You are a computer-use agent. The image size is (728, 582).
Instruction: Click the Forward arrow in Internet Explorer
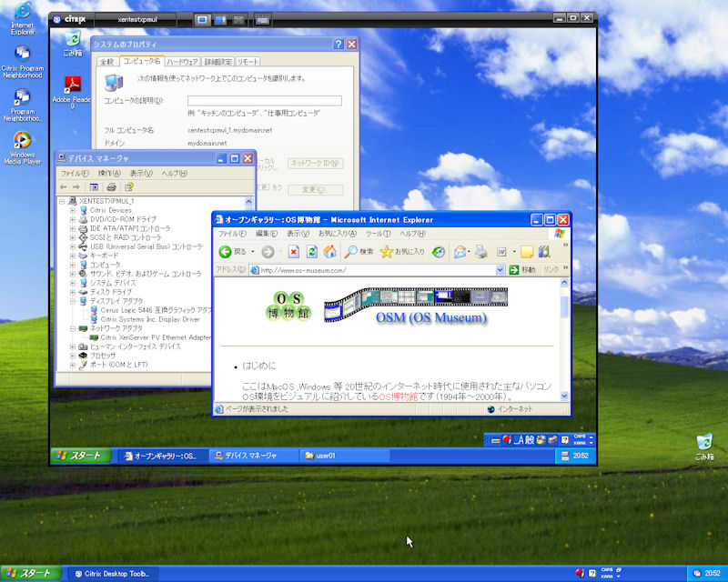tap(268, 252)
